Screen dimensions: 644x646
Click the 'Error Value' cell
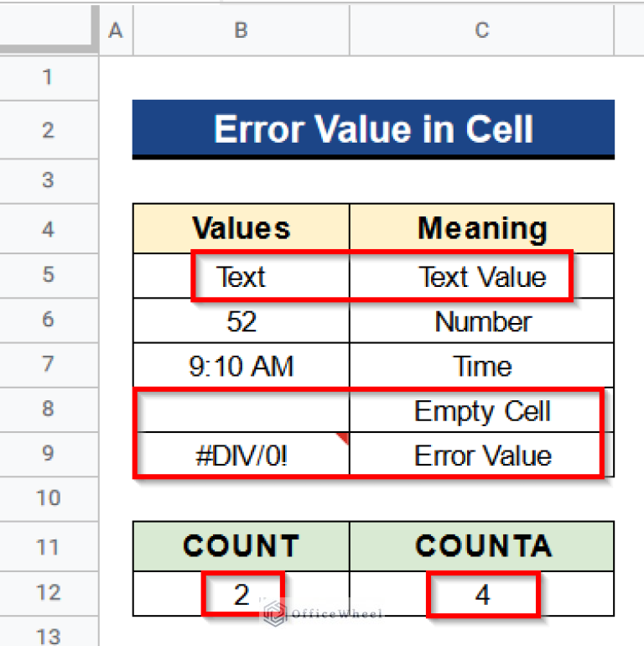pyautogui.click(x=482, y=455)
